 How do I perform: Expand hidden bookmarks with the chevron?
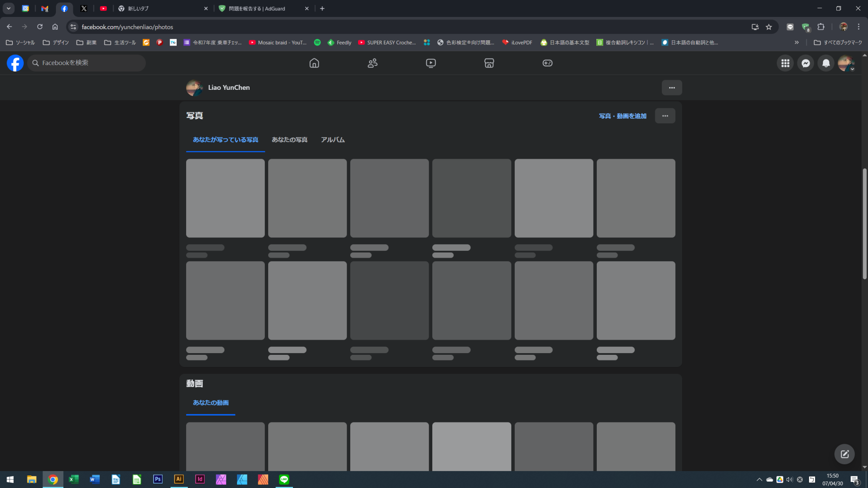(797, 42)
